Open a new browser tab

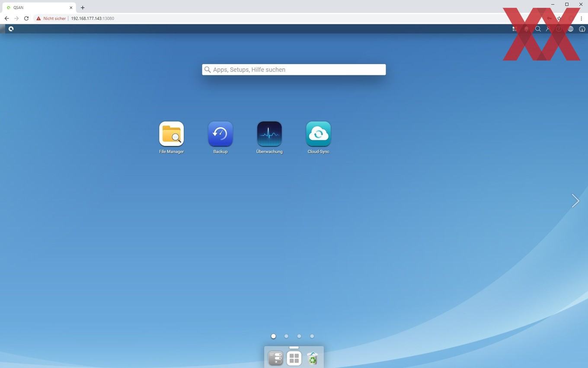[x=83, y=7]
